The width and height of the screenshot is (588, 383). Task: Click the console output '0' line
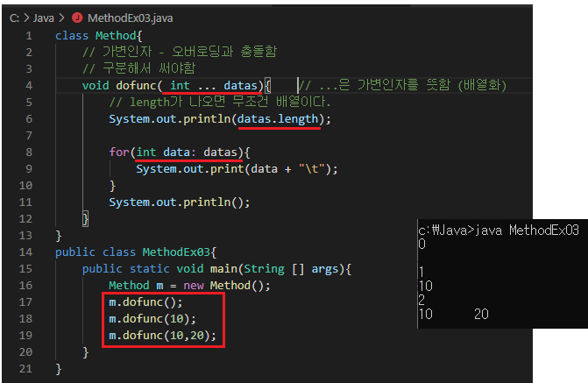tap(422, 245)
